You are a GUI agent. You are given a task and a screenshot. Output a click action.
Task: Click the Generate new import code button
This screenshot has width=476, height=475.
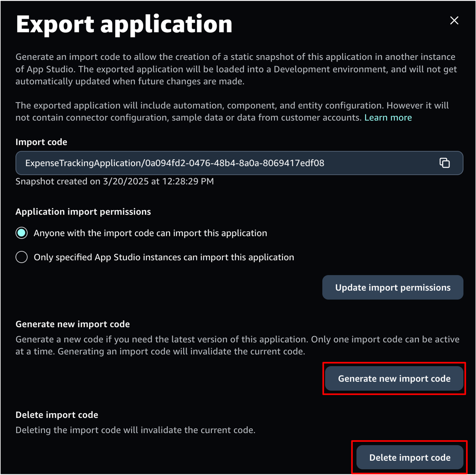(394, 379)
